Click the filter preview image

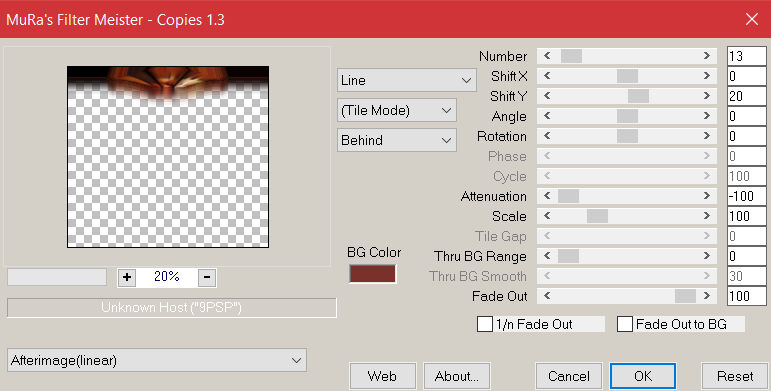coord(168,157)
